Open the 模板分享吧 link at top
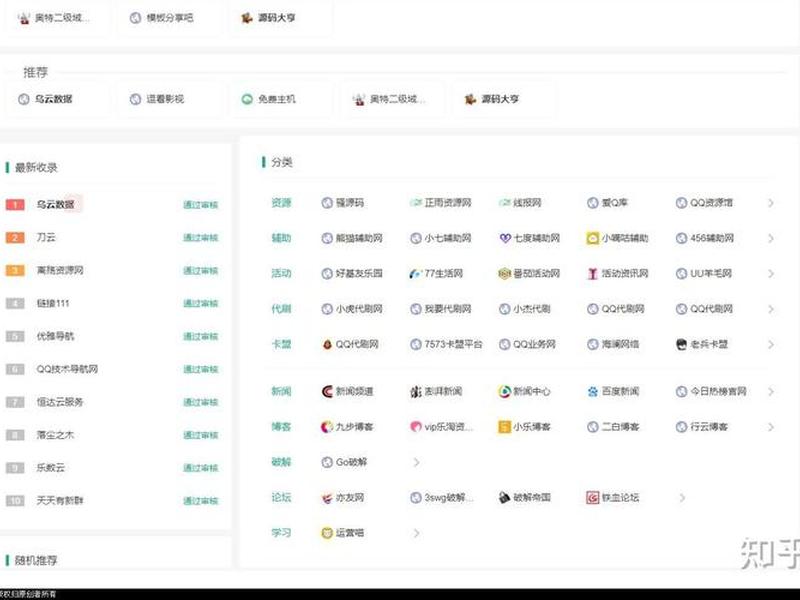This screenshot has width=800, height=600. (170, 18)
